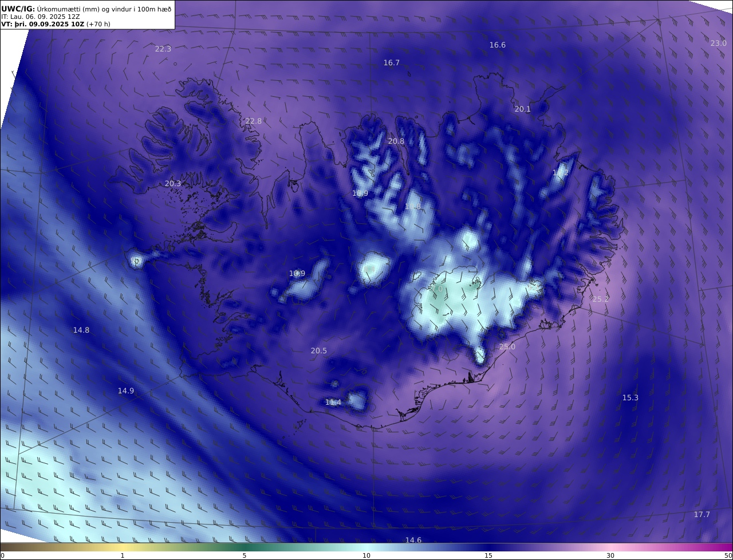
Task: Click the colorbar tick label 50
Action: pos(728,556)
